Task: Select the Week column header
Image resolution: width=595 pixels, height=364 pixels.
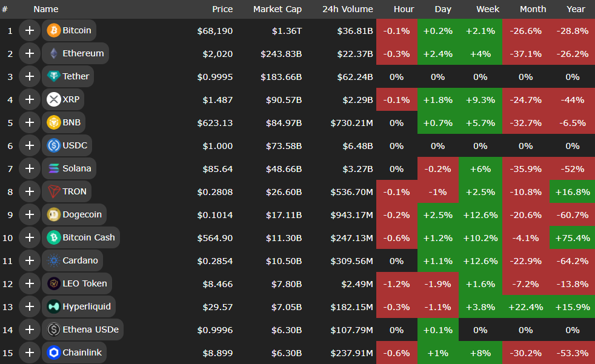Action: point(480,9)
